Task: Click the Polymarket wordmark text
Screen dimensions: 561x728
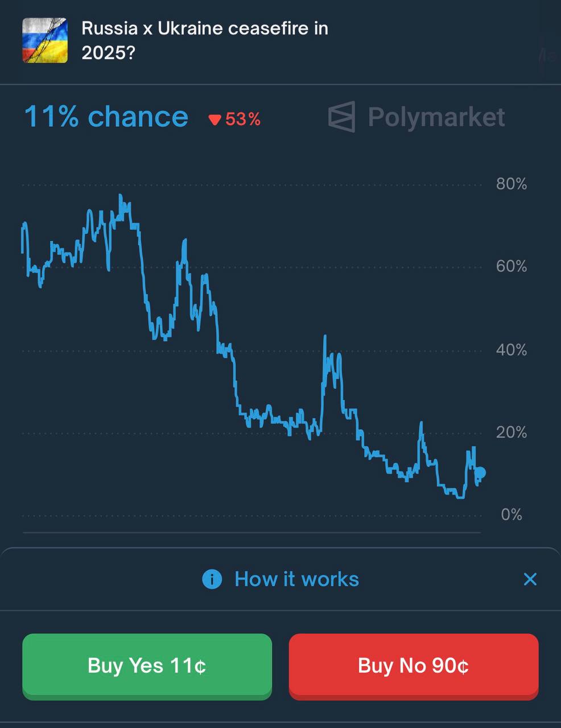Action: [436, 117]
